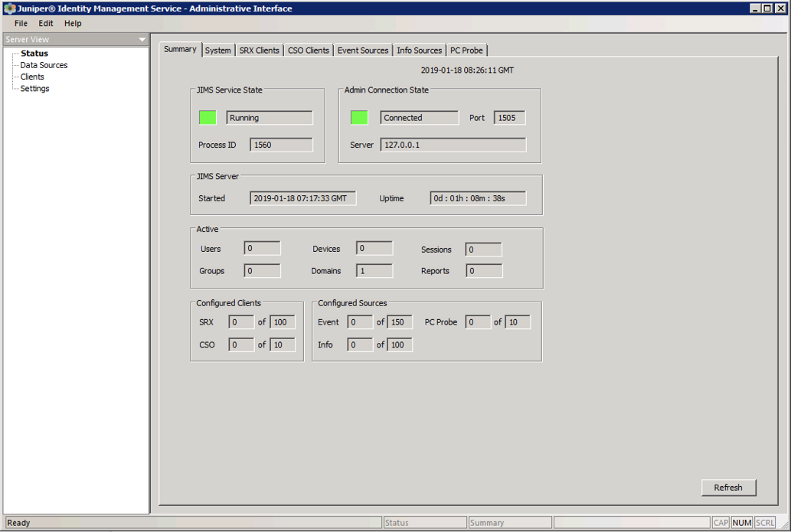Screen dimensions: 791x532
Task: Click the Started timestamp field
Action: [x=302, y=198]
